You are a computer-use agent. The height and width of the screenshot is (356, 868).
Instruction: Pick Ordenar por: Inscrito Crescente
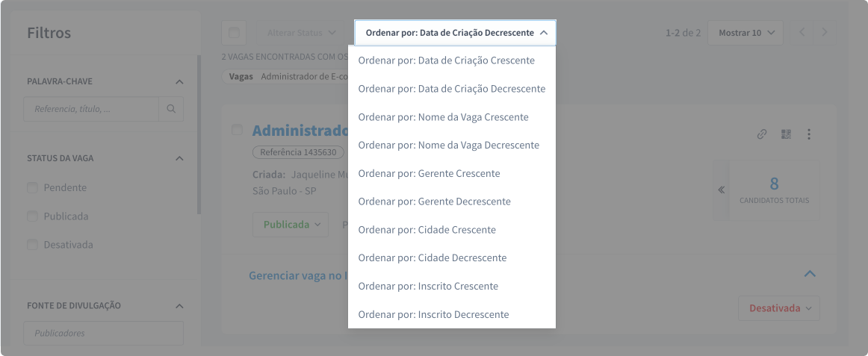pos(428,286)
